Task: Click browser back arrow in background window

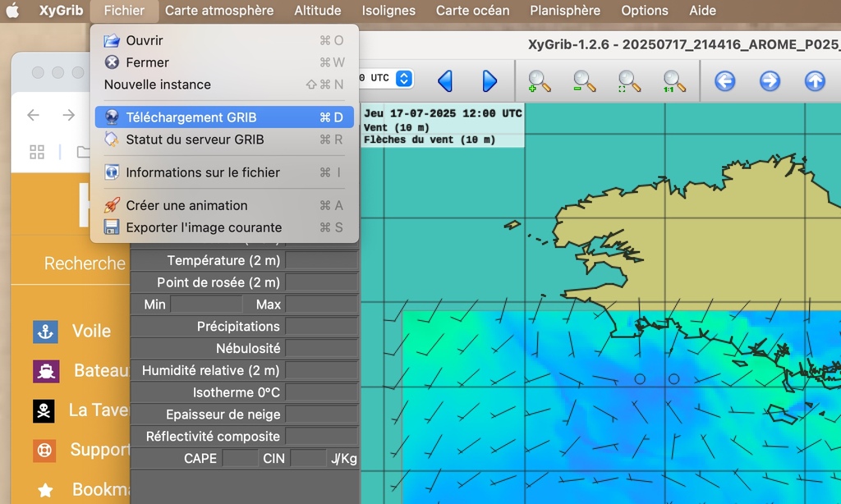Action: point(33,115)
